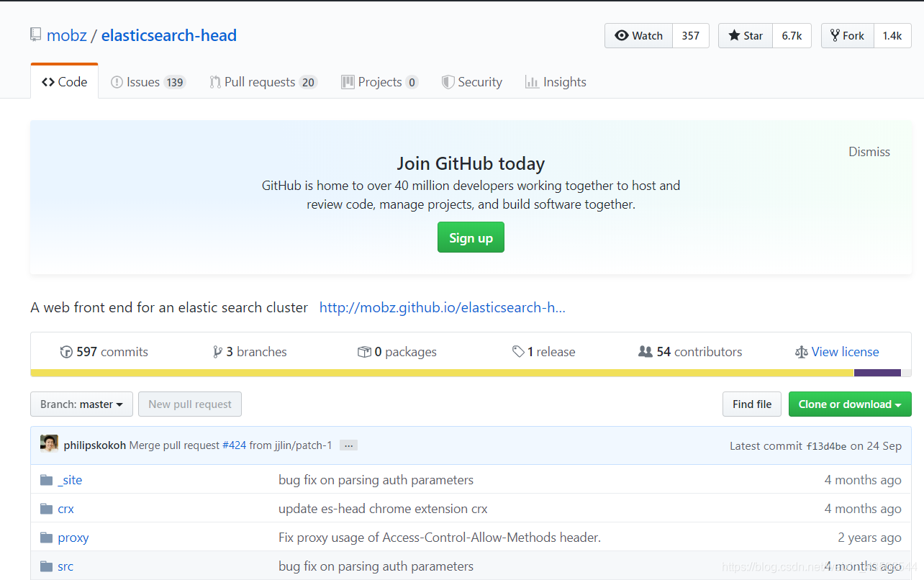Select the Code tab
924x580 pixels.
[x=65, y=82]
